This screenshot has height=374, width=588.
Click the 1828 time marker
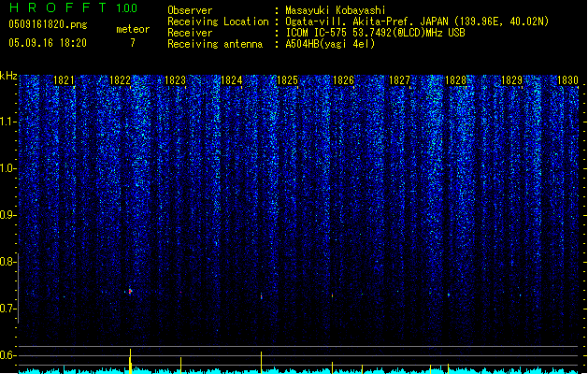point(455,80)
